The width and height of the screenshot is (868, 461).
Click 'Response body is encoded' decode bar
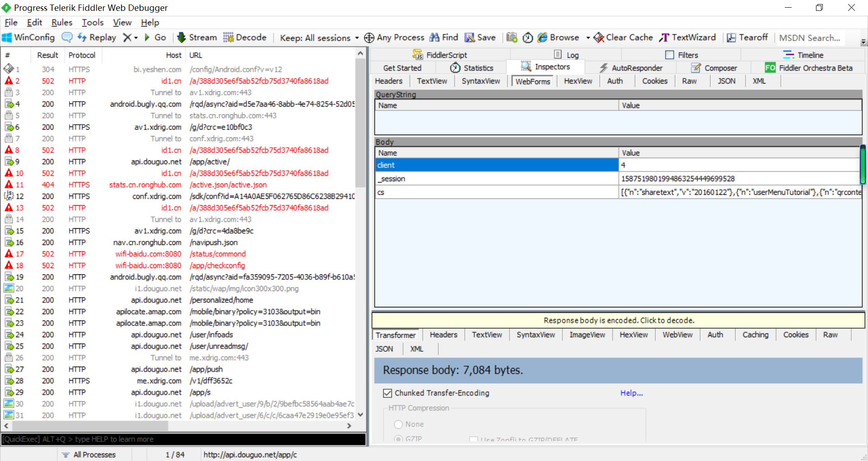618,320
